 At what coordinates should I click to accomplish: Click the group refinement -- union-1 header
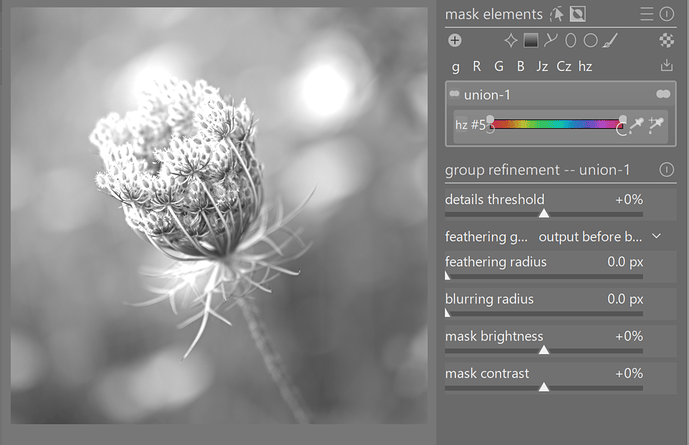pyautogui.click(x=537, y=170)
